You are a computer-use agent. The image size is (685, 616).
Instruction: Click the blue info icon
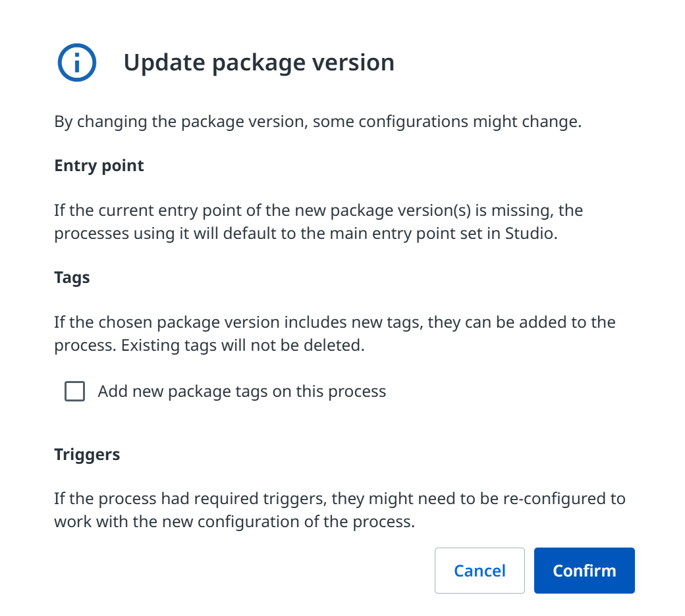(x=77, y=63)
